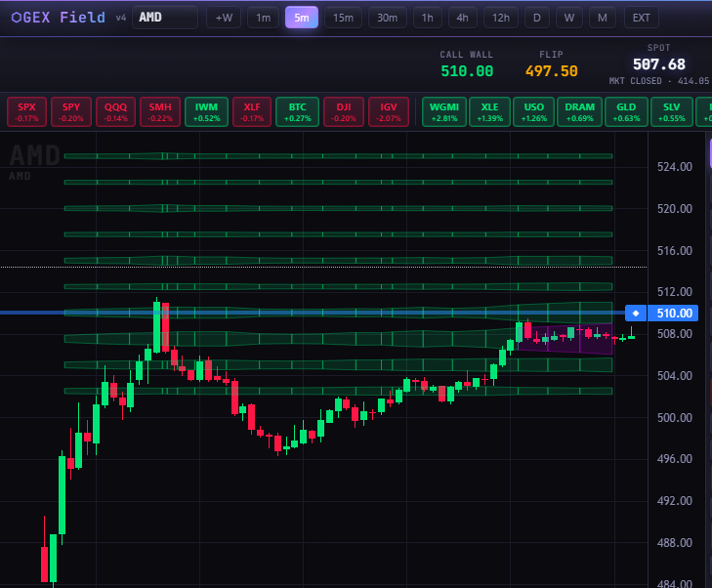Click the Call Wall value 510.00
This screenshot has width=712, height=588.
click(x=467, y=71)
